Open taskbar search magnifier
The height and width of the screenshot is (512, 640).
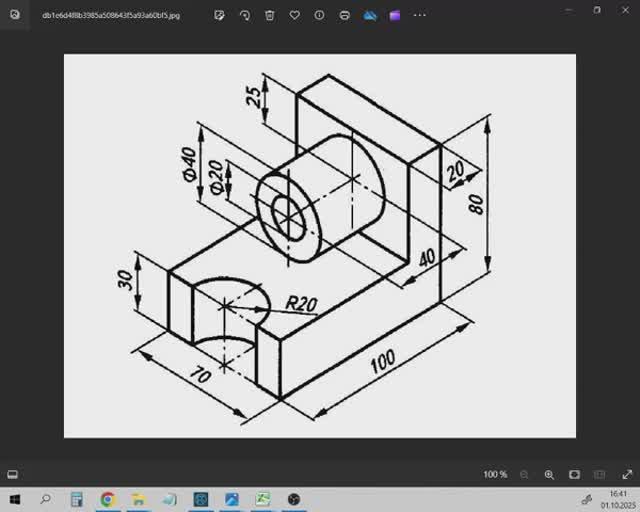(x=46, y=499)
